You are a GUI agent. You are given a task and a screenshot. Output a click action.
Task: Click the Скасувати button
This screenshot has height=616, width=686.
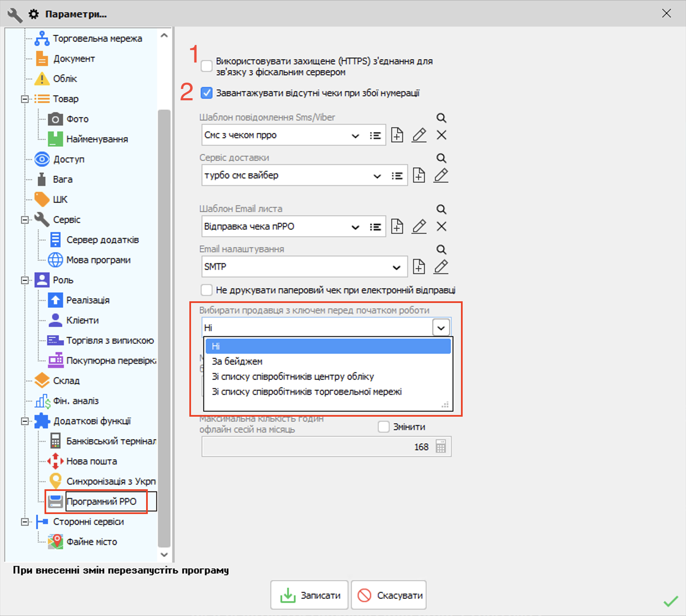click(x=389, y=595)
